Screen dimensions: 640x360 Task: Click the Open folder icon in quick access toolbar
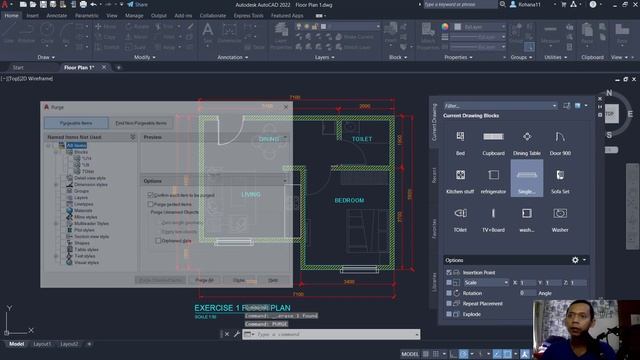pyautogui.click(x=33, y=4)
